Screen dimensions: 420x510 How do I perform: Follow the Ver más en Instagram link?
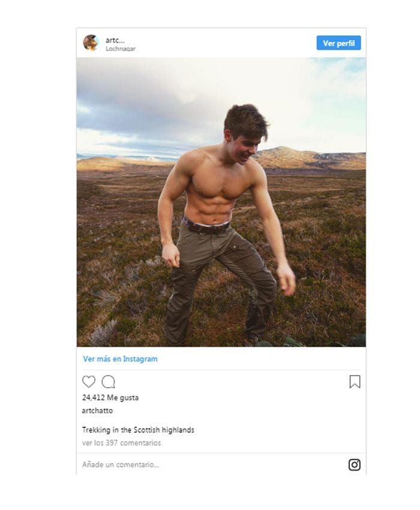click(120, 359)
